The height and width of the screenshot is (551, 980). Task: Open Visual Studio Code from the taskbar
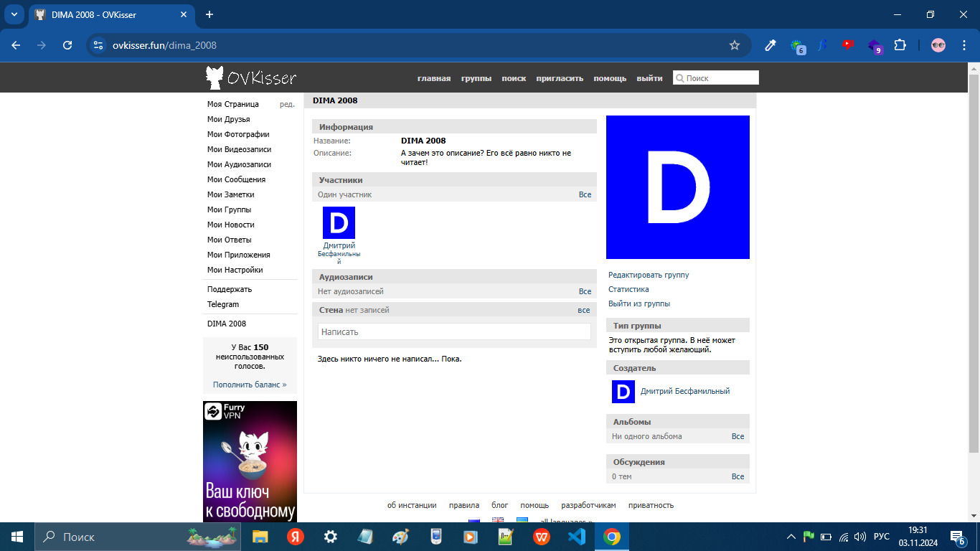577,537
